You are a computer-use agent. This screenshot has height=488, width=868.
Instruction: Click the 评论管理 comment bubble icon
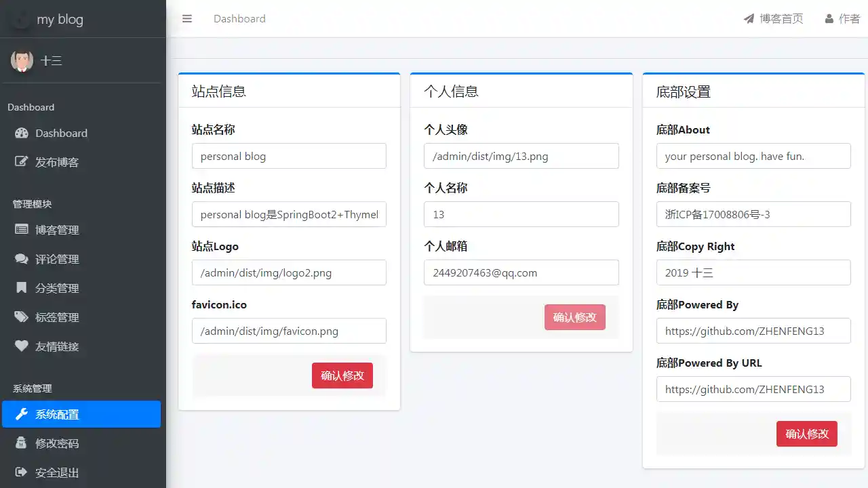[x=21, y=259]
